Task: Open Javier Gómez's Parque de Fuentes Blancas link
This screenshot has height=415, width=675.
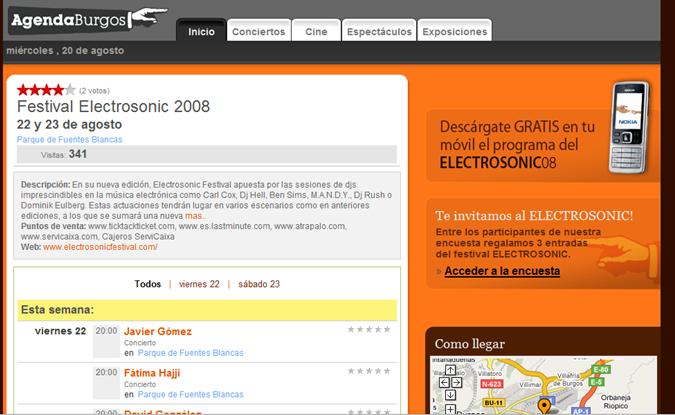Action: point(190,353)
